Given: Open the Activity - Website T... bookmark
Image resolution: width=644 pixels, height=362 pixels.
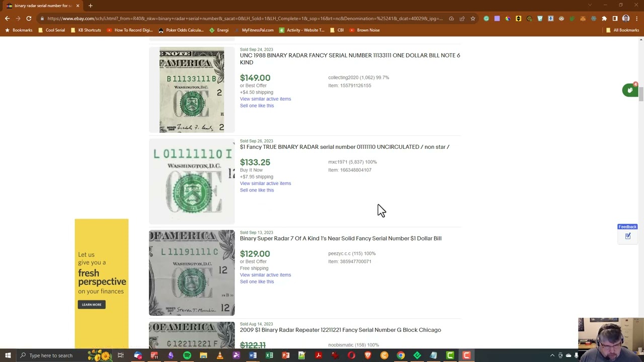Looking at the screenshot, I should [x=302, y=30].
